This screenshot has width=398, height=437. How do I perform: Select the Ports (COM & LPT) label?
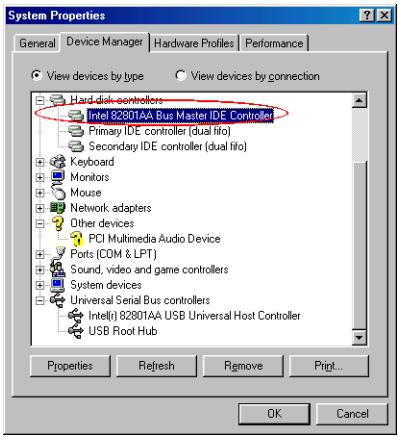(x=113, y=254)
